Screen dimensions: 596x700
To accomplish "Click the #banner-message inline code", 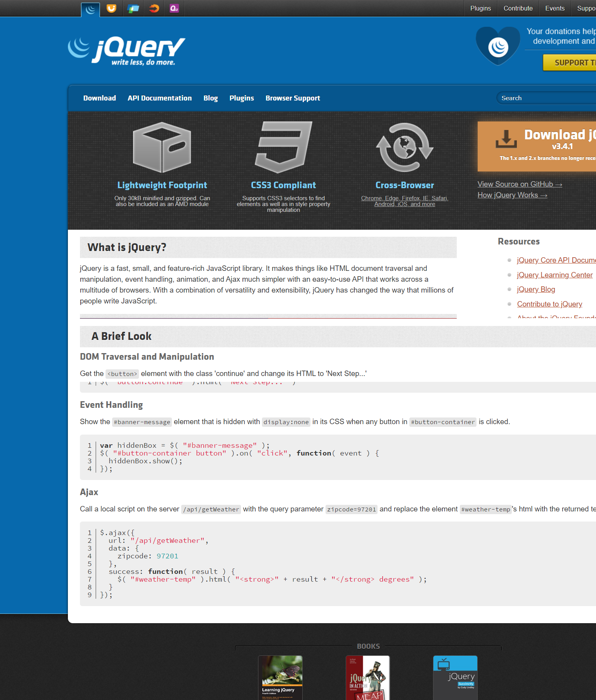I will point(142,422).
